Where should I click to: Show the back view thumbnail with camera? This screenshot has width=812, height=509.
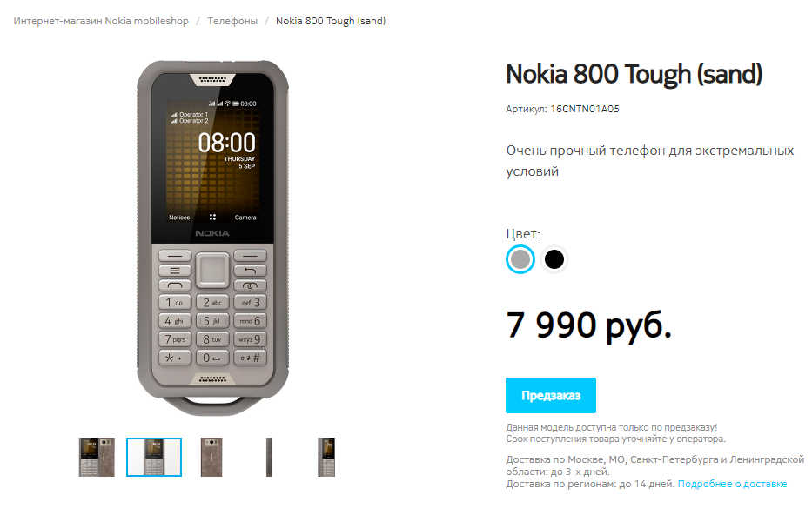211,457
